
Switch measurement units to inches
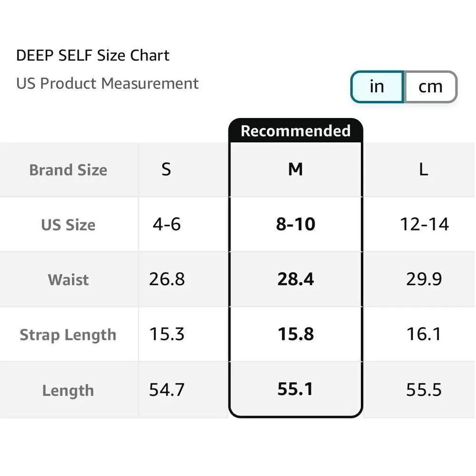[377, 87]
